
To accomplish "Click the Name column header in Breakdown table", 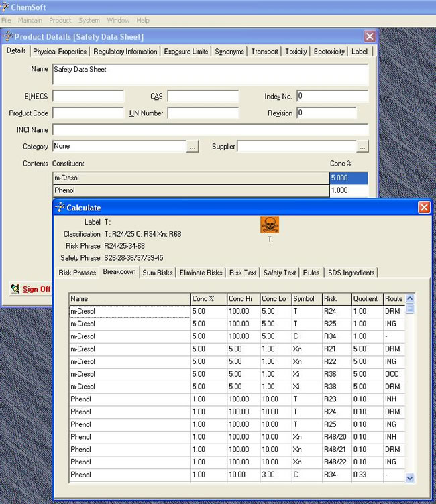I will click(x=129, y=299).
